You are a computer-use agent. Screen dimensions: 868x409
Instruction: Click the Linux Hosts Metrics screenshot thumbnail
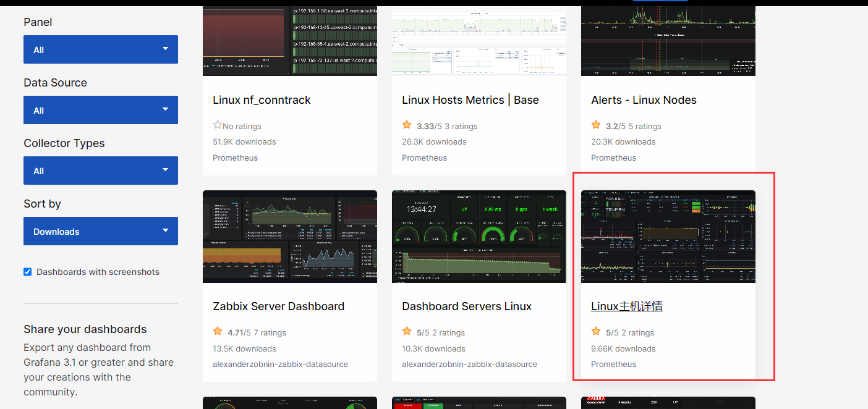479,41
